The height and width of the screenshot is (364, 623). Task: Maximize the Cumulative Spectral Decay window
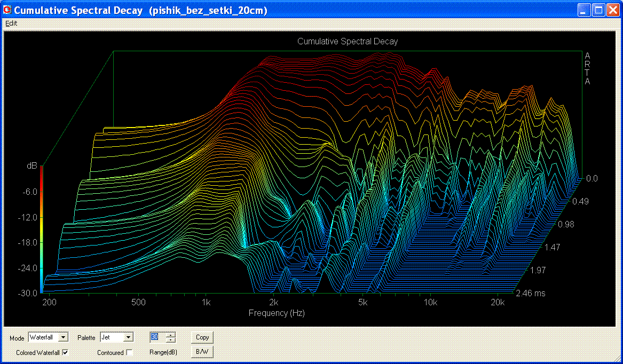(x=598, y=10)
